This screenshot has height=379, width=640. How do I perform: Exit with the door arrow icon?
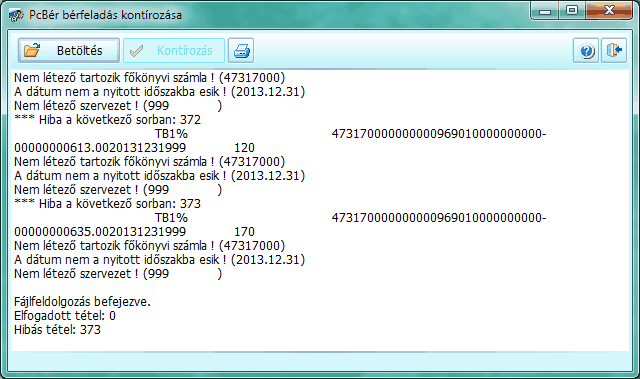pyautogui.click(x=614, y=51)
